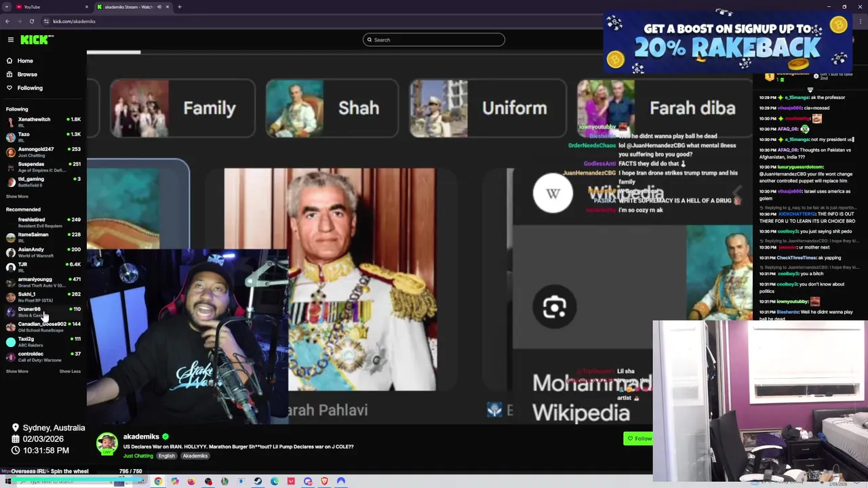Collapse Recommended with Show Less
Viewport: 868px width, 488px height.
[70, 371]
